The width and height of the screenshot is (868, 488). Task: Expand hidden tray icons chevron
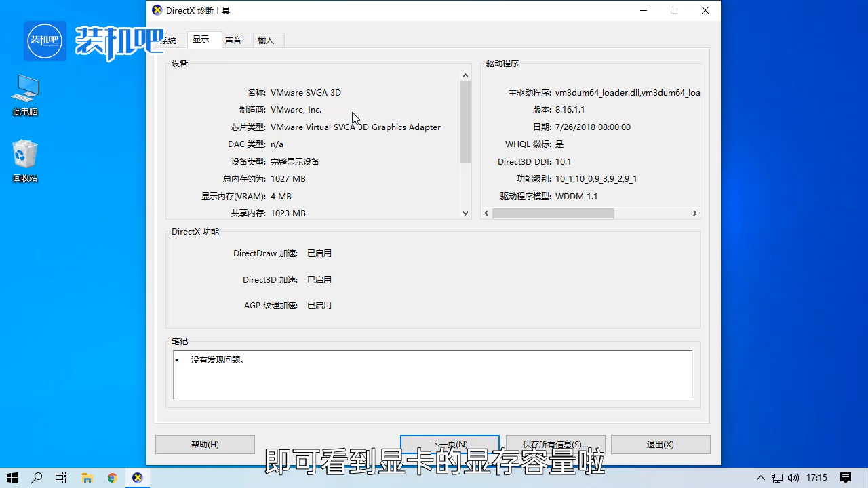coord(760,477)
